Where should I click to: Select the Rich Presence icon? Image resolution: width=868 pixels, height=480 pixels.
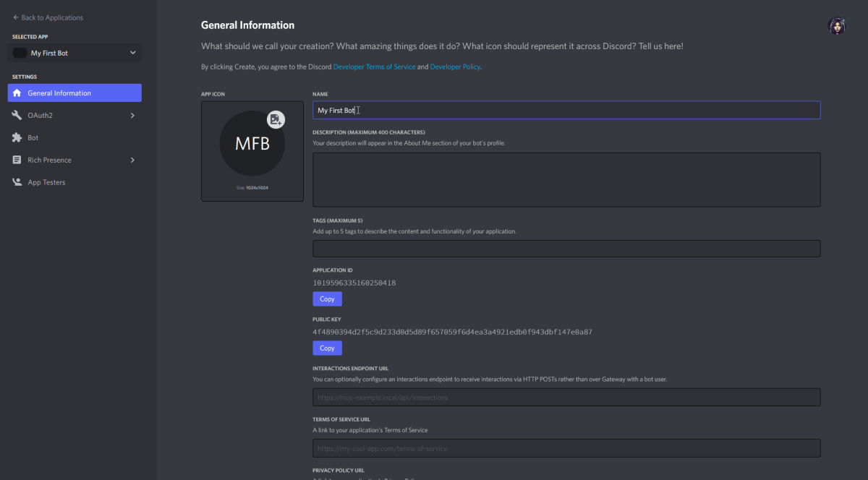[x=17, y=160]
